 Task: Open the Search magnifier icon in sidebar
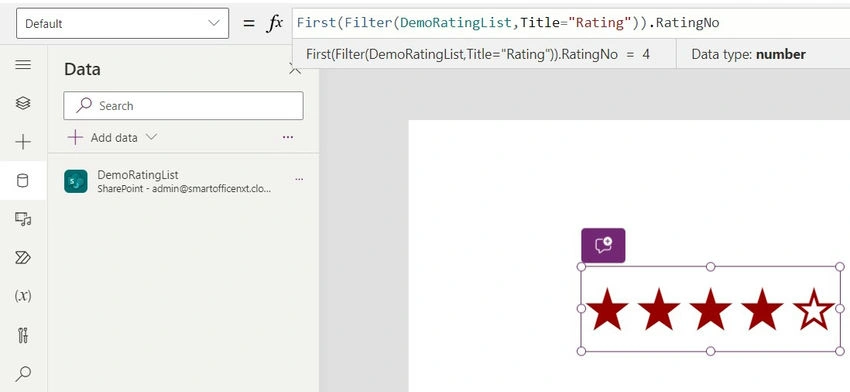(23, 373)
